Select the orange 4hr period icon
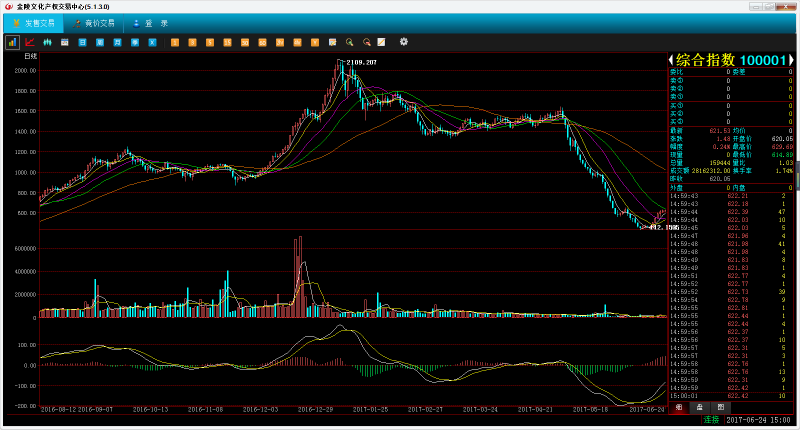This screenshot has height=430, width=800. (297, 42)
